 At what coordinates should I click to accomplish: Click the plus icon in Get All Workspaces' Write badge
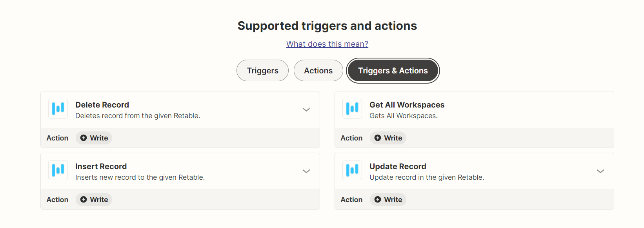click(x=377, y=138)
